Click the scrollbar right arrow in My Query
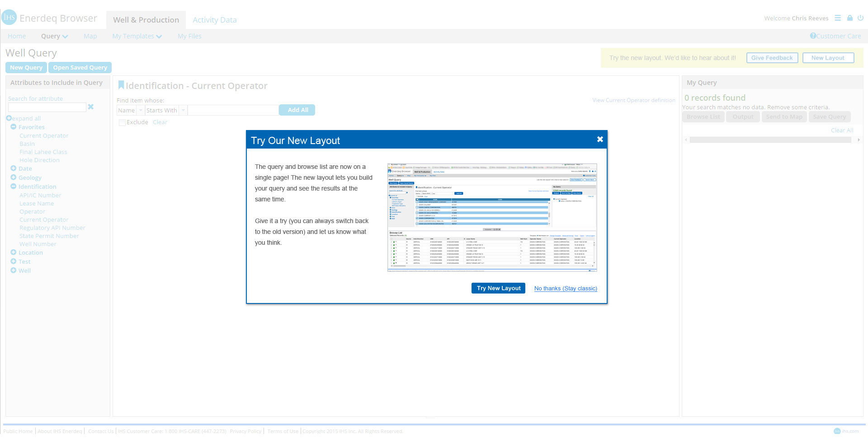 859,140
